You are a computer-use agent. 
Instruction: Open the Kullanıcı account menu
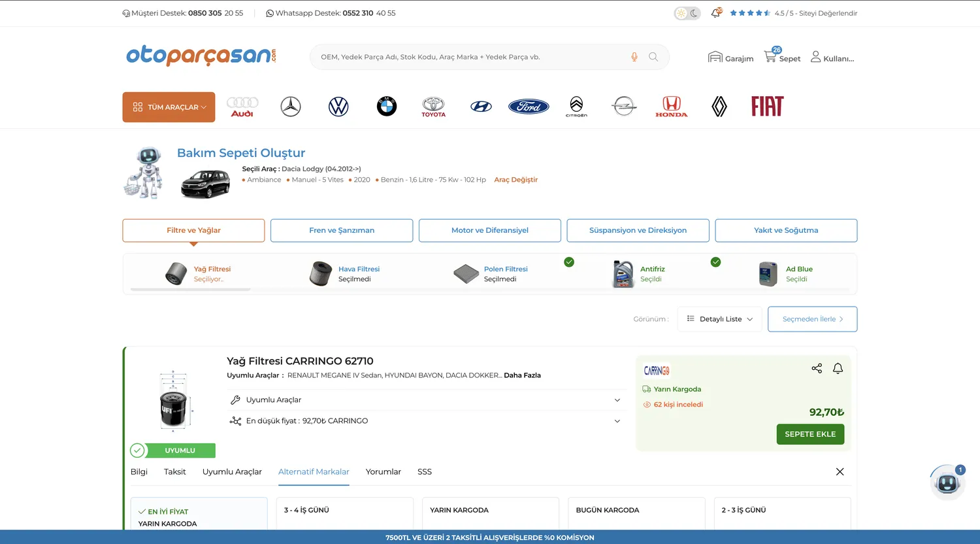832,58
